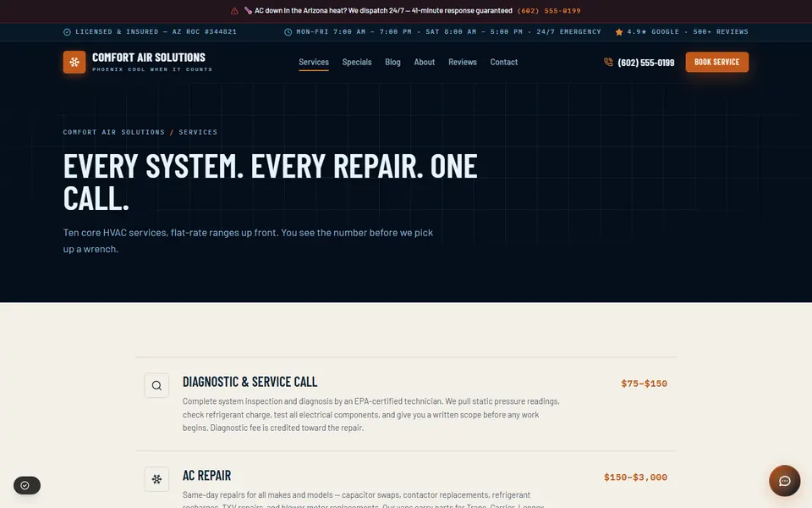Click the orange snowflake logo icon

tap(74, 62)
